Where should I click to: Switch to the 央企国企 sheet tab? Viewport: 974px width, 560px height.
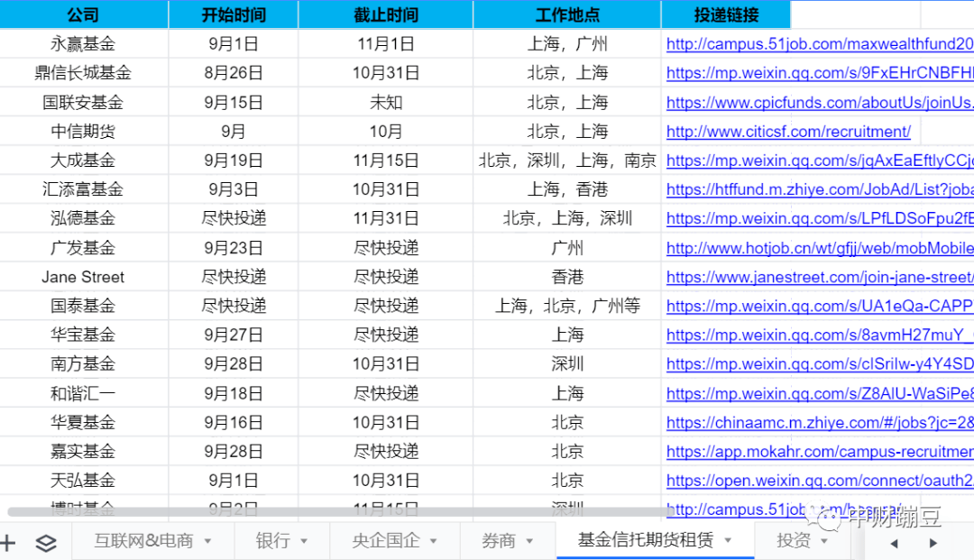click(x=386, y=541)
